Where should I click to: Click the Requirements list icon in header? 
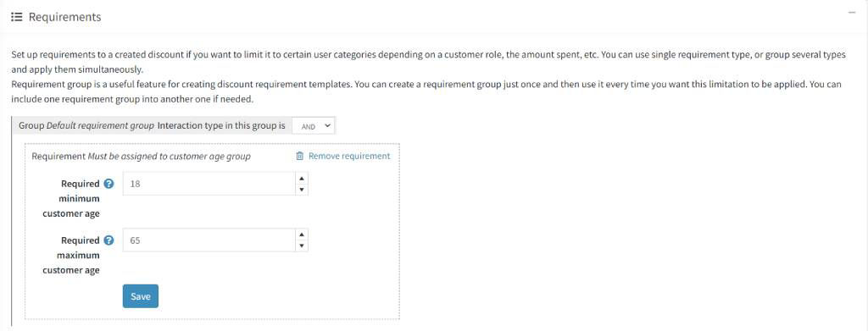(x=17, y=17)
